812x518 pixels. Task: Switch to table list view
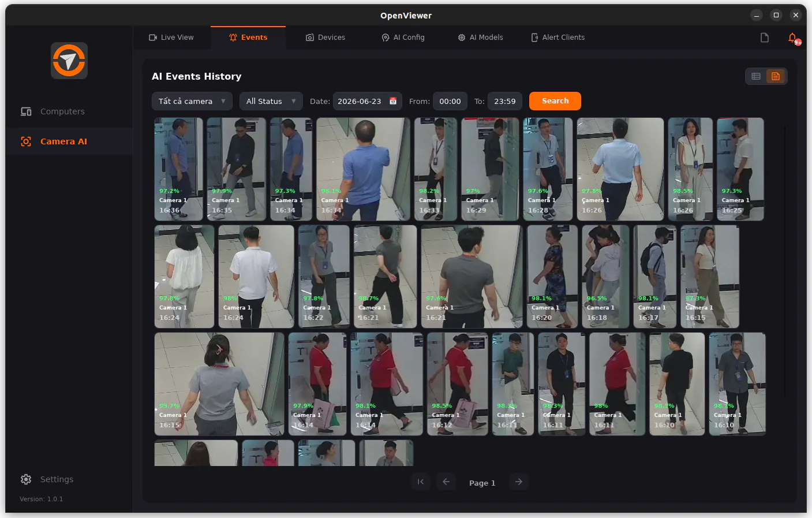pos(756,76)
